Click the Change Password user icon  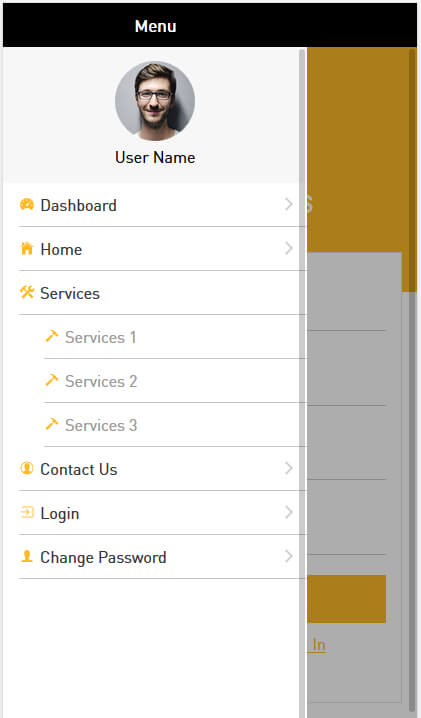pyautogui.click(x=27, y=556)
